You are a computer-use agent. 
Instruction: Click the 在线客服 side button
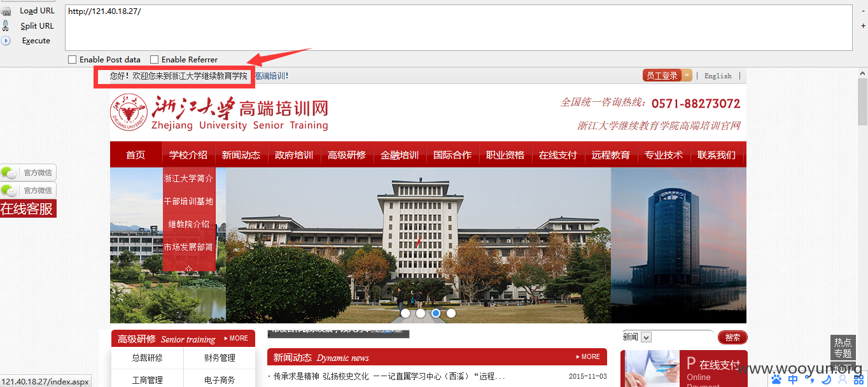(x=28, y=209)
